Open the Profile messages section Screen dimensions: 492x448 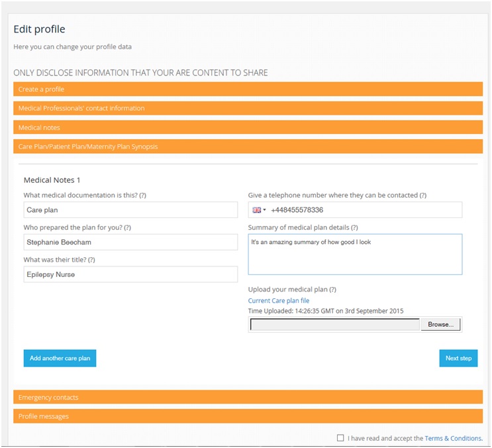(248, 416)
